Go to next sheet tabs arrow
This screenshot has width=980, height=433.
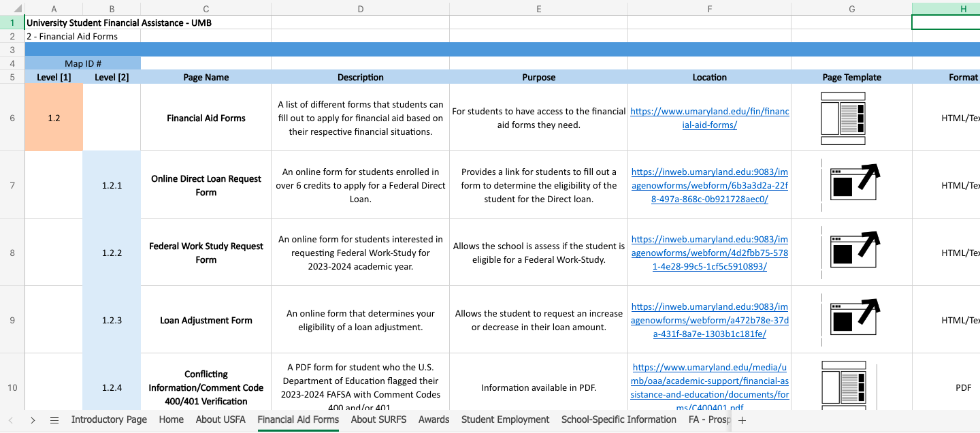(x=33, y=420)
